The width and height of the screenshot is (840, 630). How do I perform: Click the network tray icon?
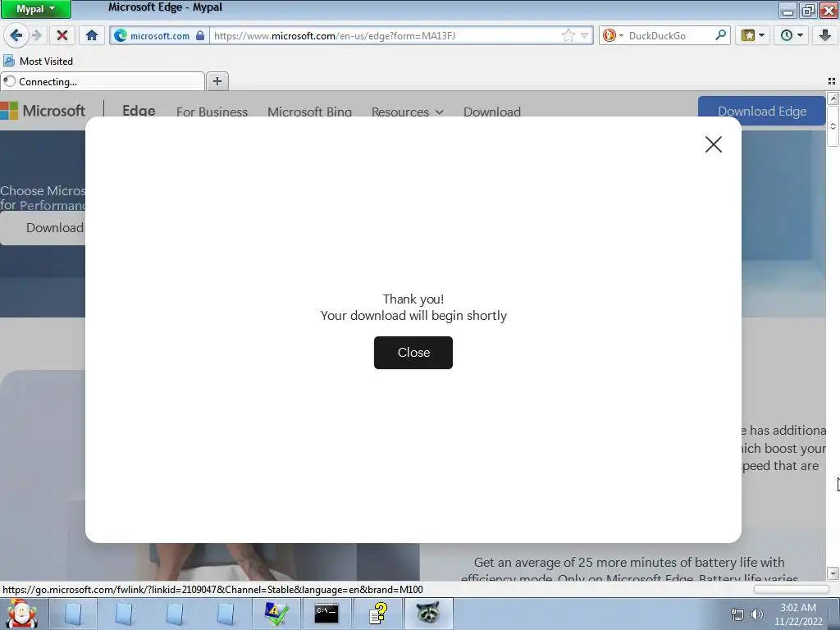click(x=737, y=614)
